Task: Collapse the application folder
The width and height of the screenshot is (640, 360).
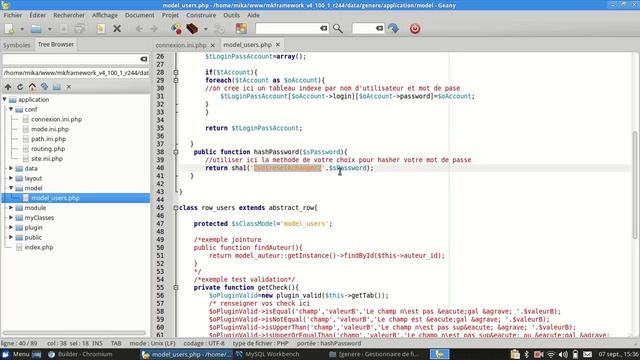Action: 4,99
